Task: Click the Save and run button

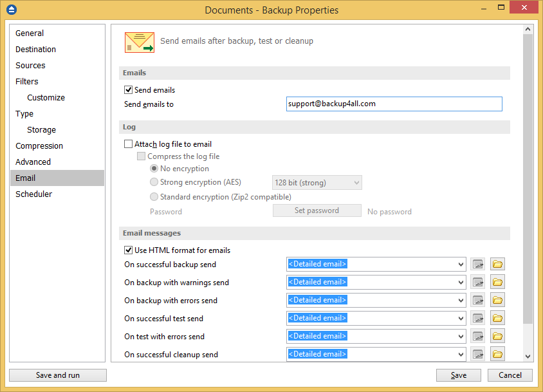Action: click(x=58, y=375)
